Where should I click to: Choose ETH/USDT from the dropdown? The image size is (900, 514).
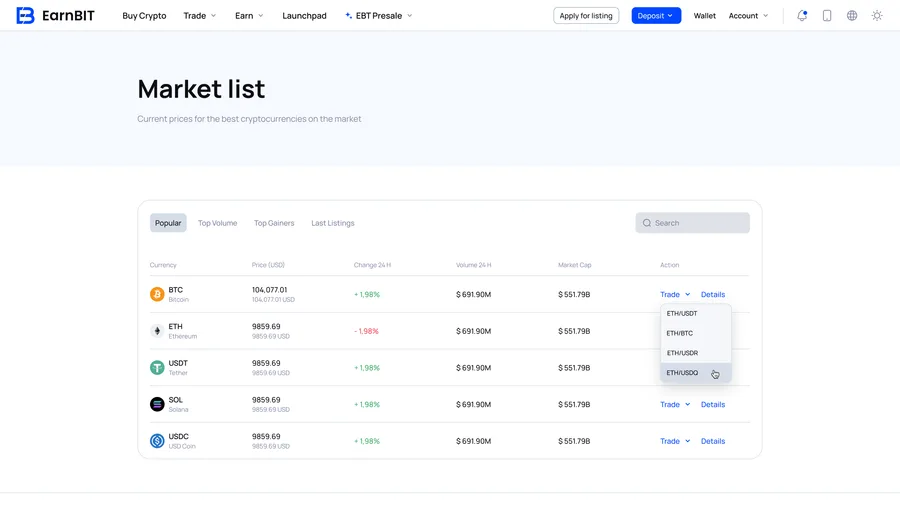696,314
